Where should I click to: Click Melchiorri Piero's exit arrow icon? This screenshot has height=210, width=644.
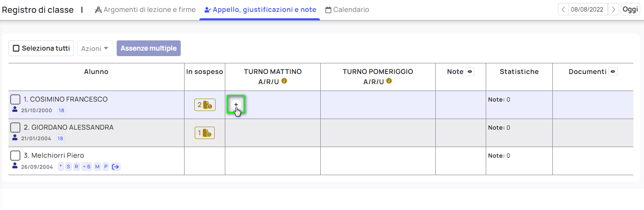tap(115, 167)
